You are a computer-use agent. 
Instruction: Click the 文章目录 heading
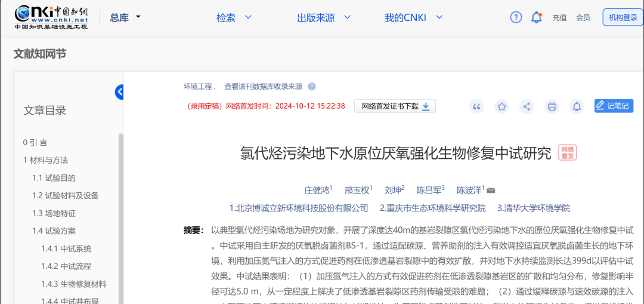pyautogui.click(x=44, y=110)
